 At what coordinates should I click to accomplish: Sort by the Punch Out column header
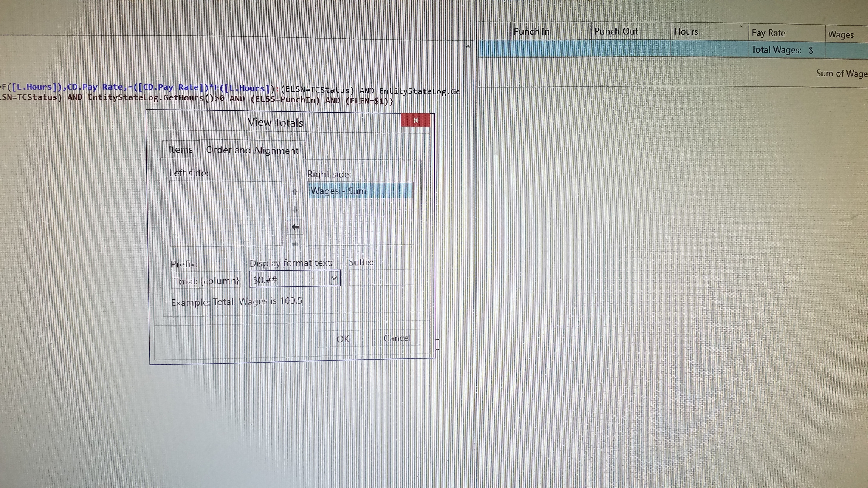pyautogui.click(x=631, y=31)
